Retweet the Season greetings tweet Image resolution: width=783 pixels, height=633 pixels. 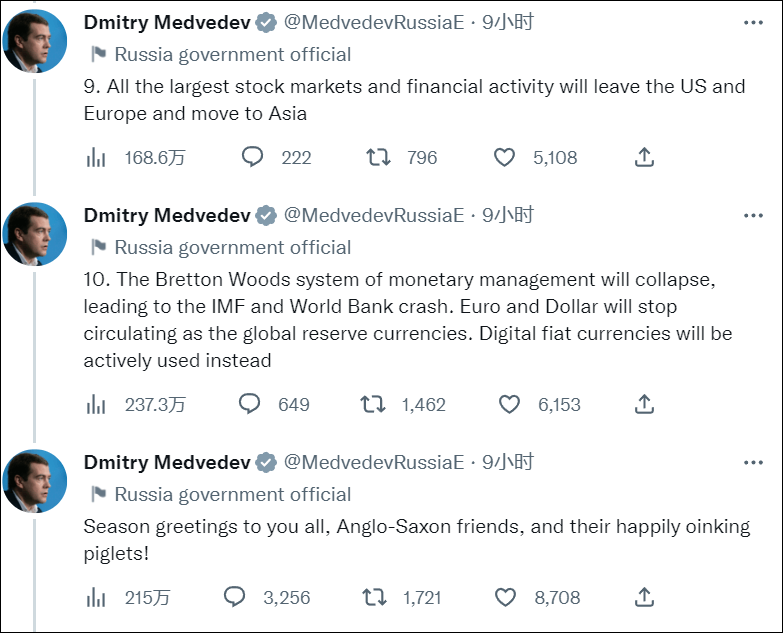pyautogui.click(x=372, y=597)
